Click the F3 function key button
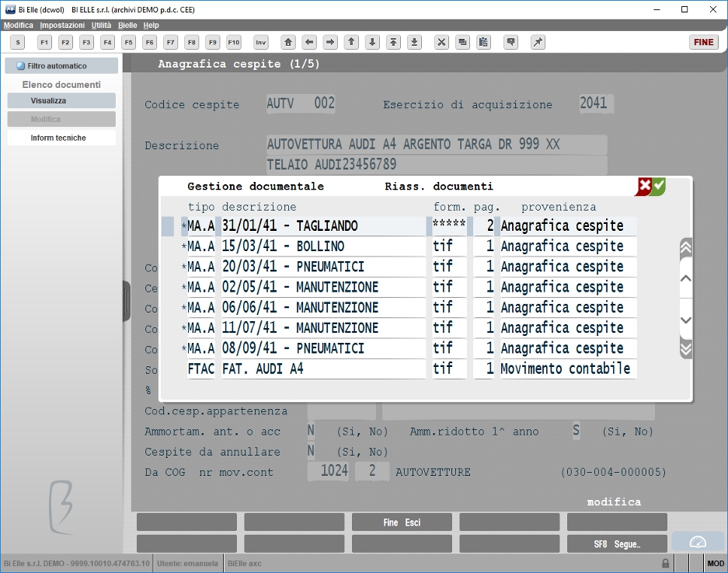 86,42
